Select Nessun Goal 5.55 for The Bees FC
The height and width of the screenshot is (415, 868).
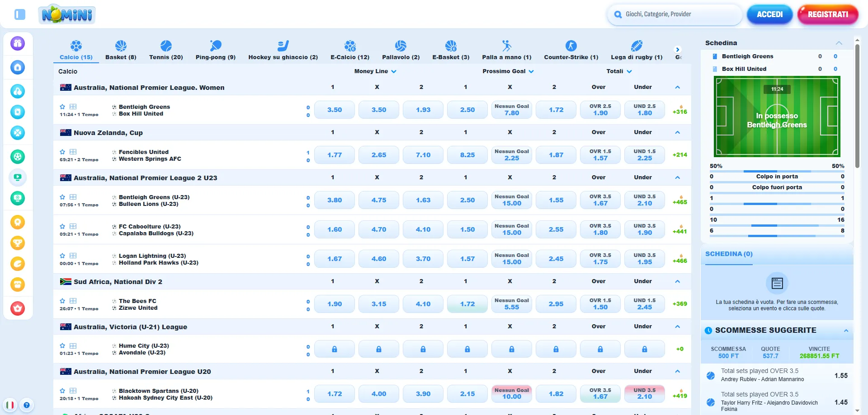(x=512, y=304)
